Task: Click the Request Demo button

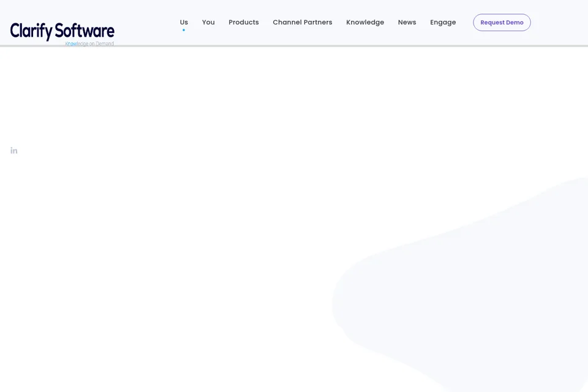Action: (x=502, y=23)
